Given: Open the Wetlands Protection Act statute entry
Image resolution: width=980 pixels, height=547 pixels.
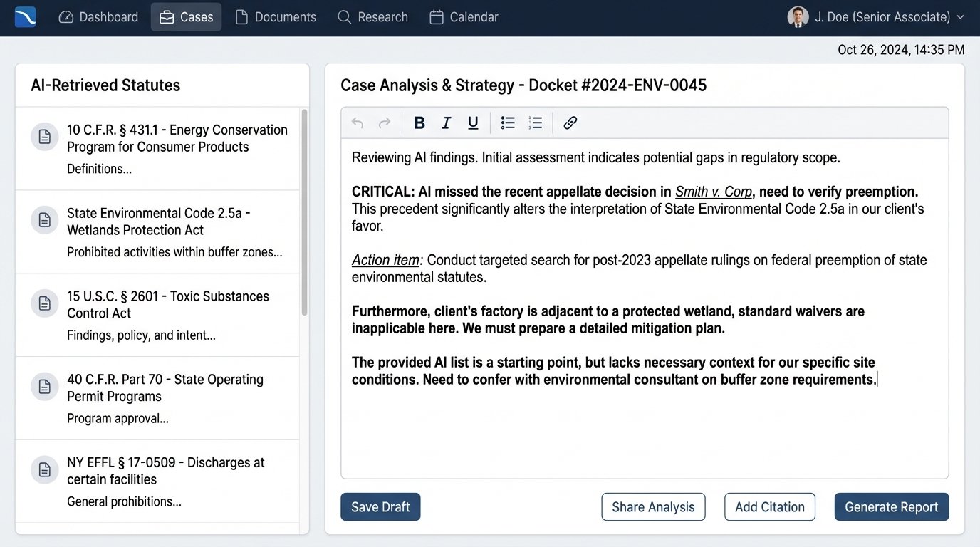Looking at the screenshot, I should click(x=158, y=222).
